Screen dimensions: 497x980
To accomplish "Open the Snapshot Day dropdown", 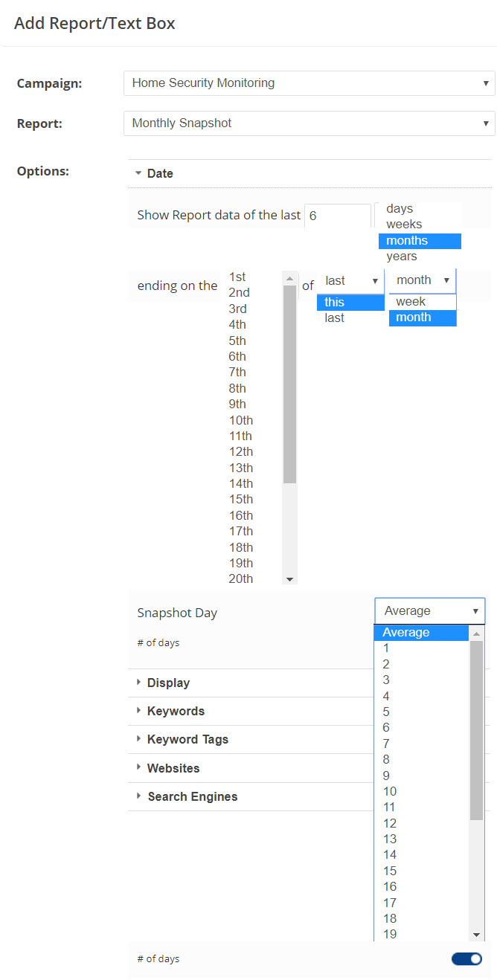I will [x=429, y=611].
